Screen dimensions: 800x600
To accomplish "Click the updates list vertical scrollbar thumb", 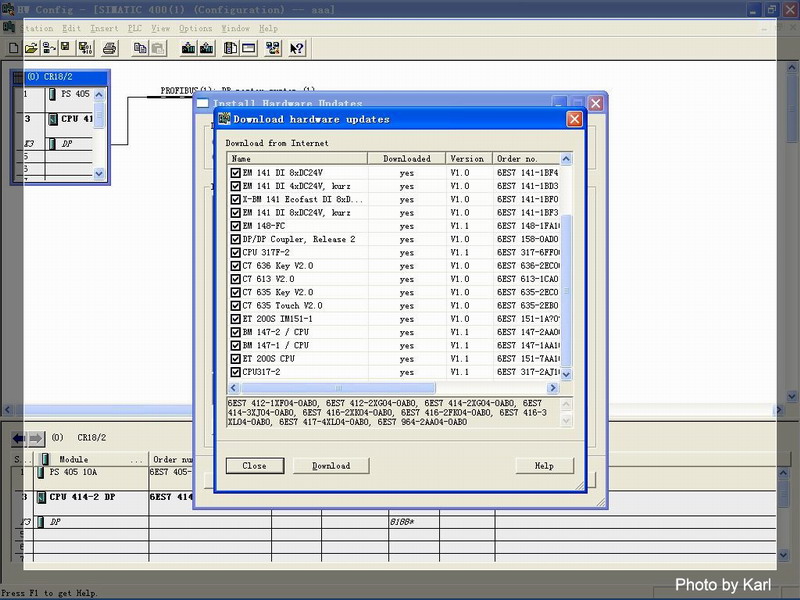I will point(566,290).
